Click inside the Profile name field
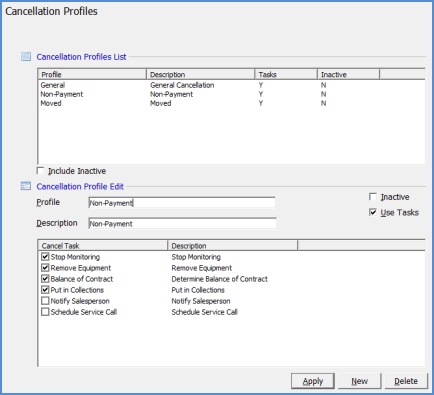Viewport: 434px width, 395px height. tap(182, 203)
